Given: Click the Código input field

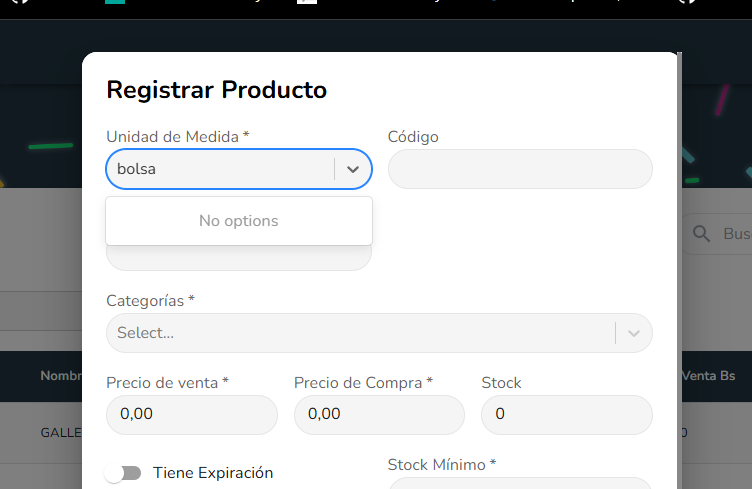Looking at the screenshot, I should click(x=519, y=169).
